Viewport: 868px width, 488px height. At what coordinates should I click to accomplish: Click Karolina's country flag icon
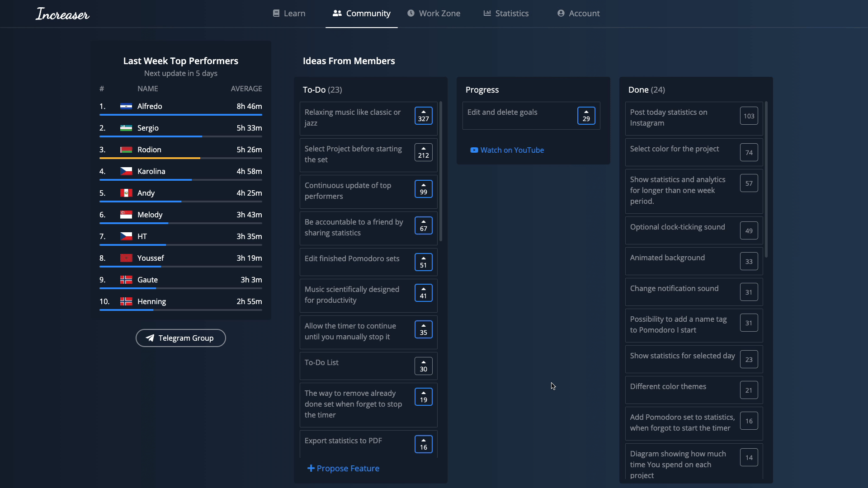click(126, 171)
